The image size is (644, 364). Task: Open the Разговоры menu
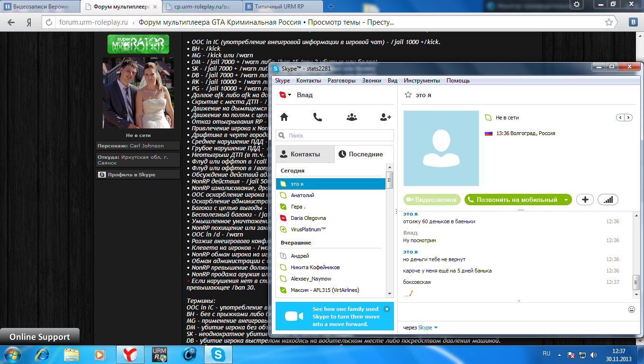click(x=341, y=81)
